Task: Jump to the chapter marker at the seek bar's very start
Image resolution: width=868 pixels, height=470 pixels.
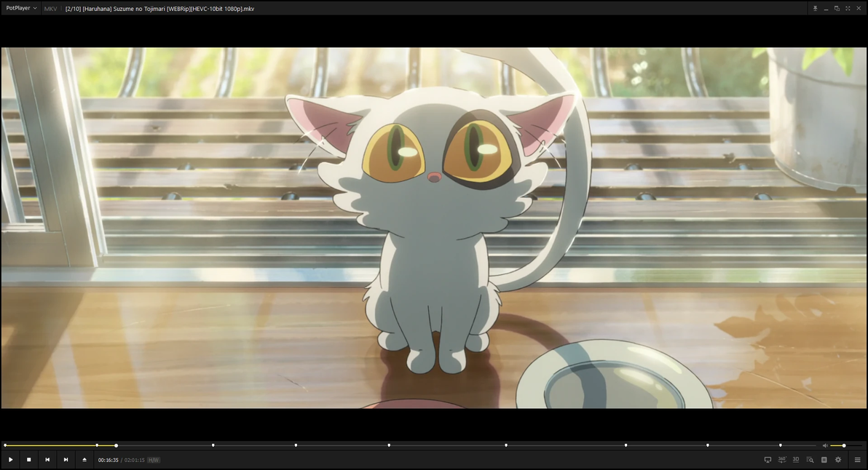Action: pyautogui.click(x=5, y=445)
